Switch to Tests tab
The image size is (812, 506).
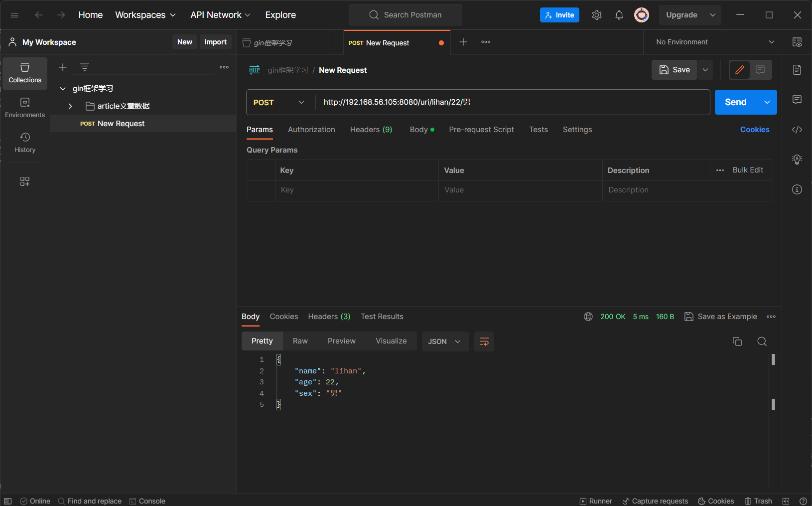tap(539, 130)
